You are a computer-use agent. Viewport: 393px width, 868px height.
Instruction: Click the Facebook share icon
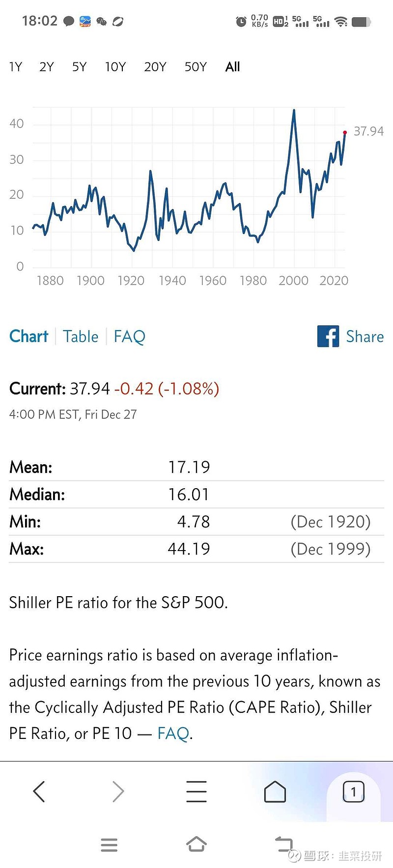coord(328,336)
